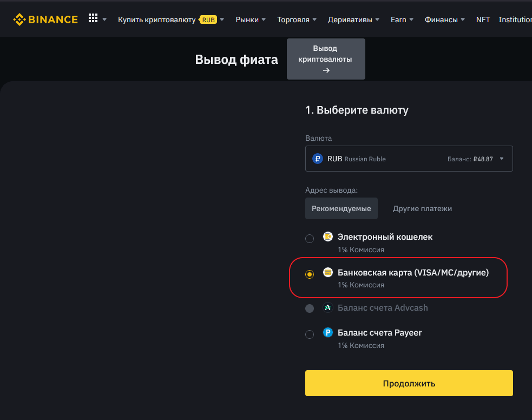The image size is (532, 420).
Task: Click the wallet icon beside Электронный кошелек
Action: (327, 237)
